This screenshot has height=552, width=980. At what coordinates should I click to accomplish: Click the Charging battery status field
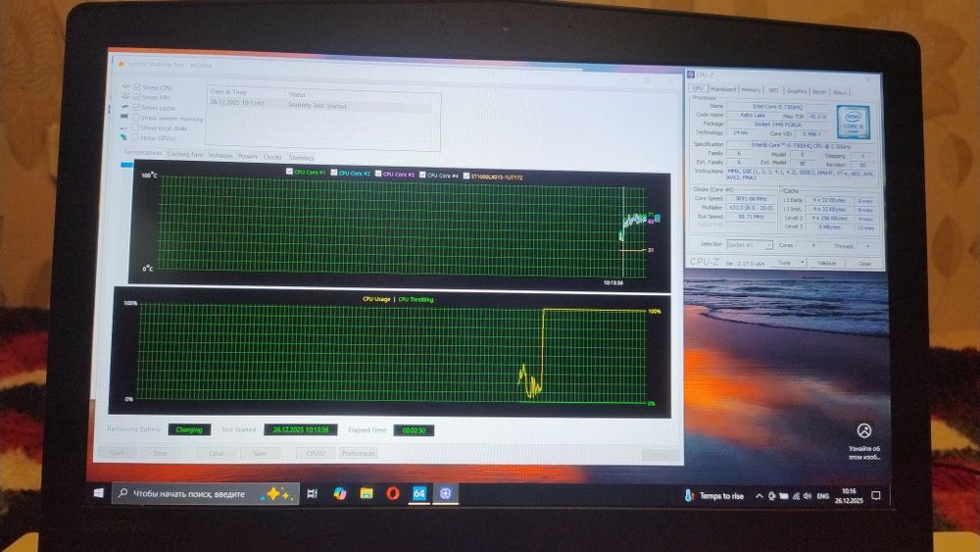click(x=189, y=429)
